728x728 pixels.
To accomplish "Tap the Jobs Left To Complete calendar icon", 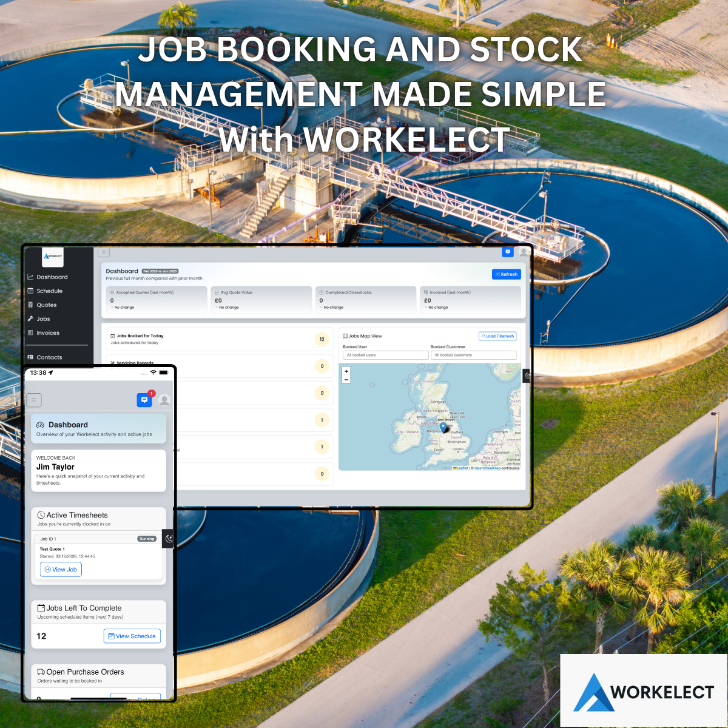I will click(x=41, y=608).
